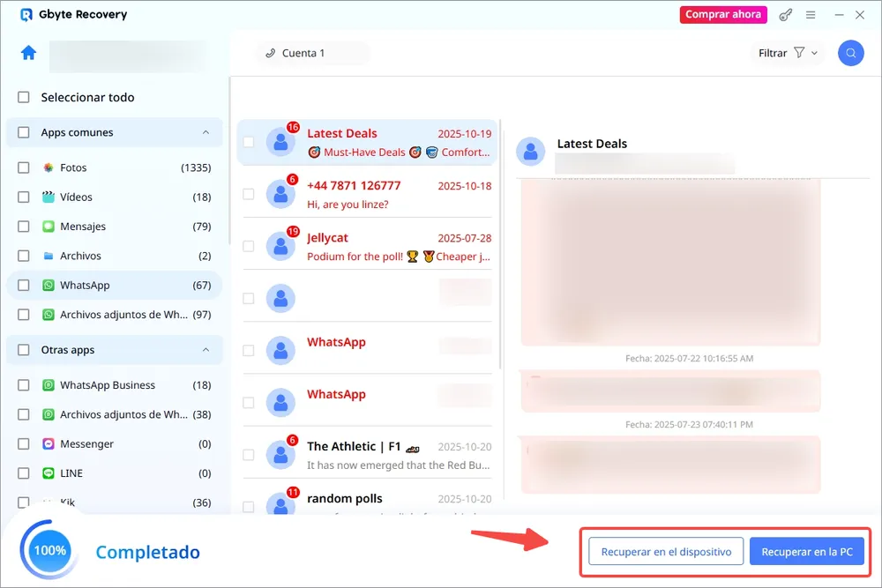Open the Vídeos category via its icon
The height and width of the screenshot is (588, 882).
pos(49,197)
